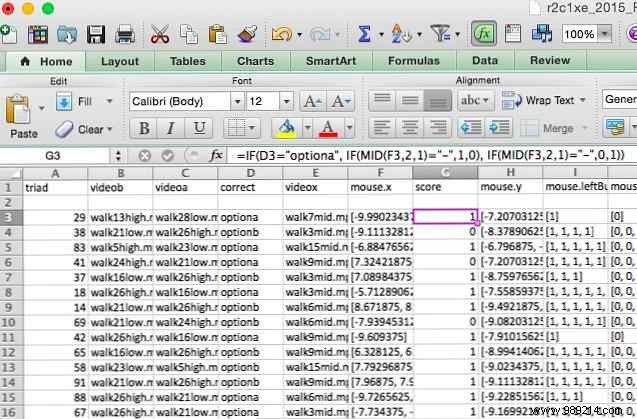Toggle align text right
637x419 pixels.
tap(438, 128)
